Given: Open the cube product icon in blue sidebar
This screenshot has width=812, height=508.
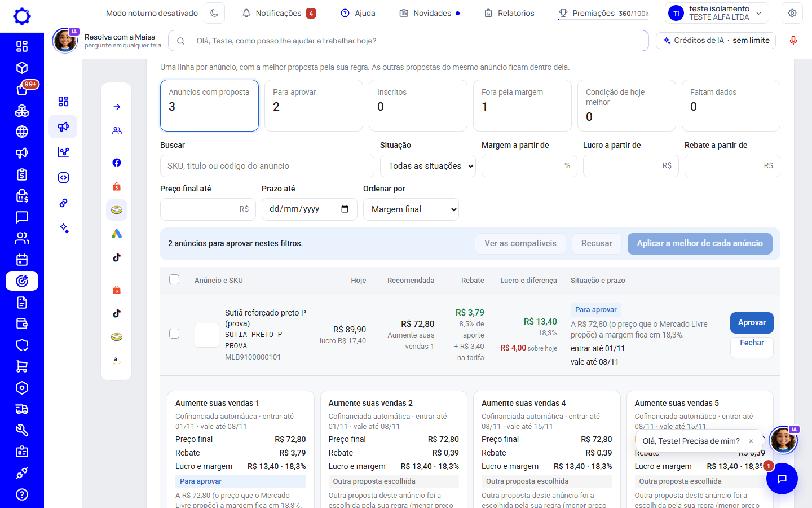Looking at the screenshot, I should (22, 68).
